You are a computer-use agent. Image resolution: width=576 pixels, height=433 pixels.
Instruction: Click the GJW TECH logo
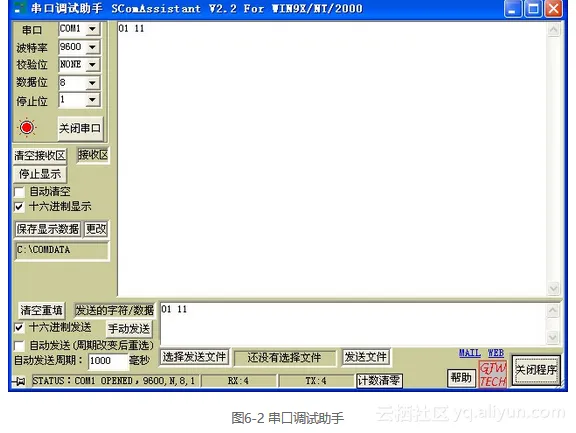493,374
